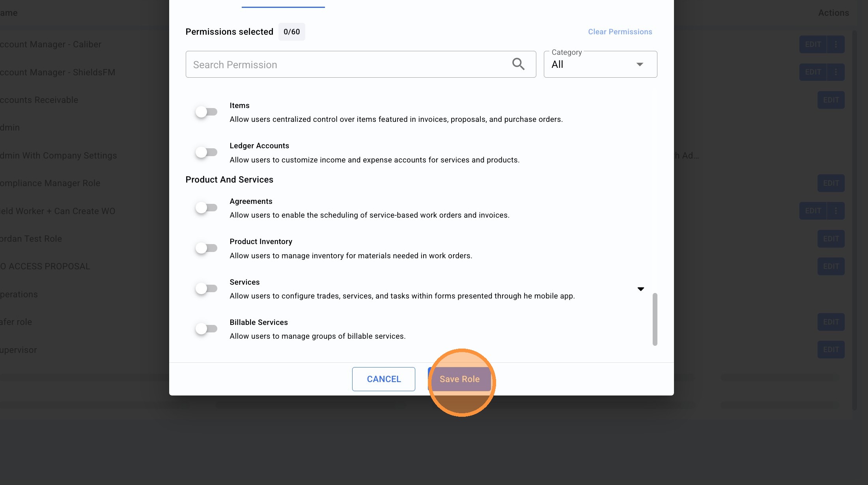Click the CANCEL button
Screen dimensions: 868x485
point(384,379)
